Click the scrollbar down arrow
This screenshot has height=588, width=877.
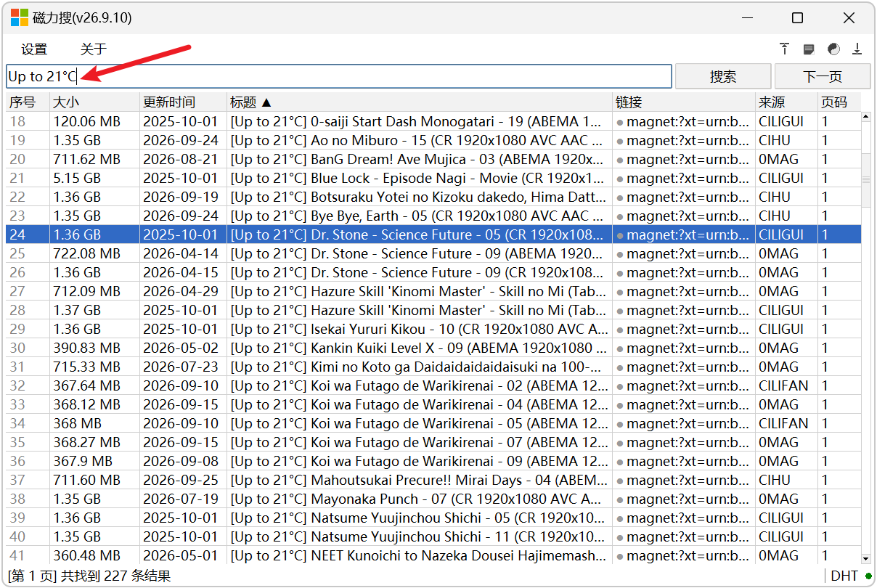[x=865, y=558]
